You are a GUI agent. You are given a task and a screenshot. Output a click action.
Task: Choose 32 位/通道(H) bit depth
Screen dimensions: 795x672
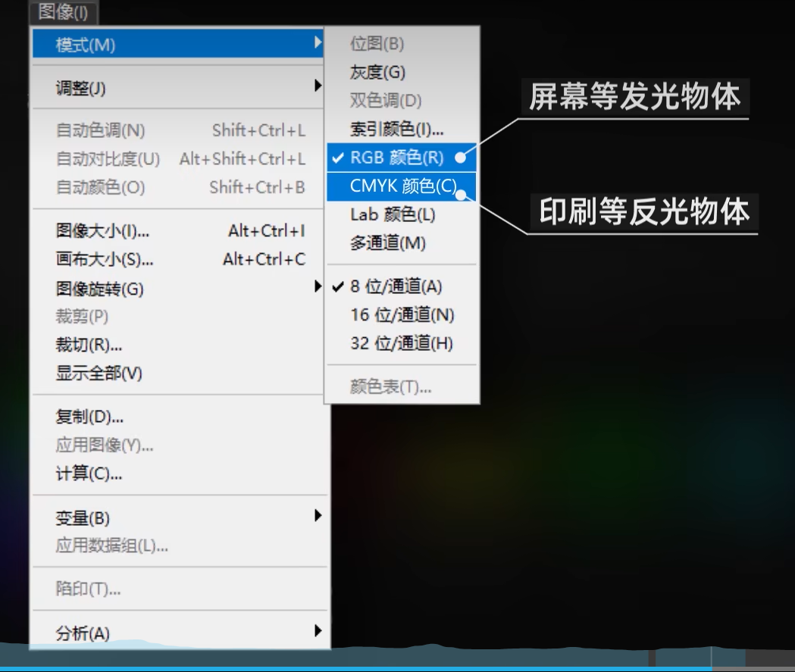pos(402,343)
